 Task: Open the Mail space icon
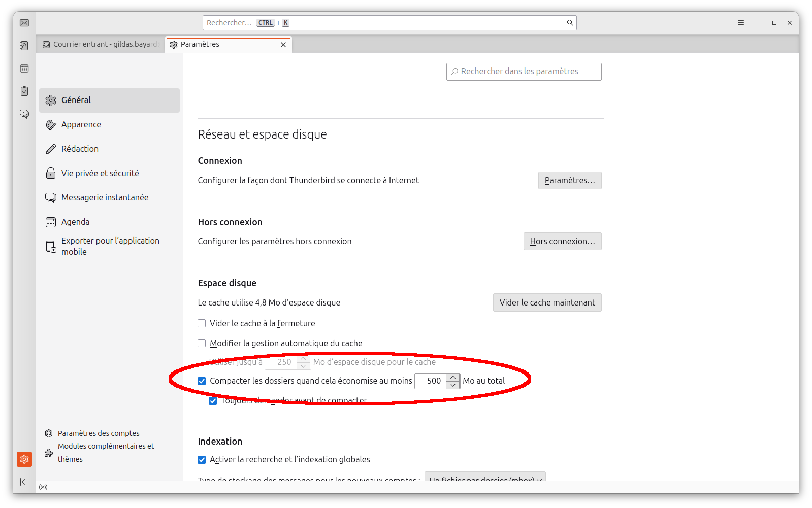[24, 23]
